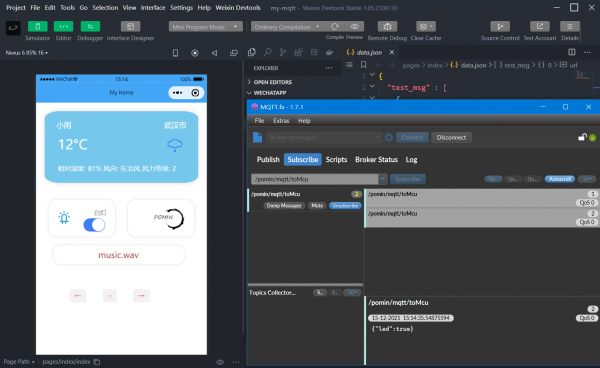
Task: Close the data.json tab
Action: [x=392, y=52]
